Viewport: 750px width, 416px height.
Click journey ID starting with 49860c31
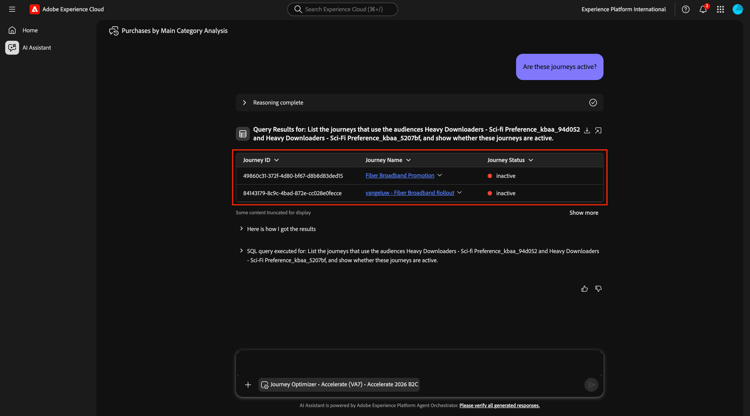(x=293, y=176)
